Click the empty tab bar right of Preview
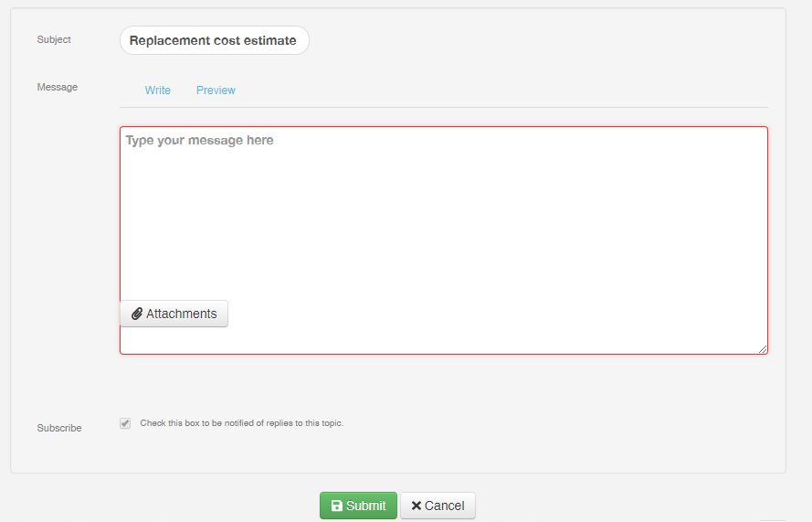 pos(502,91)
